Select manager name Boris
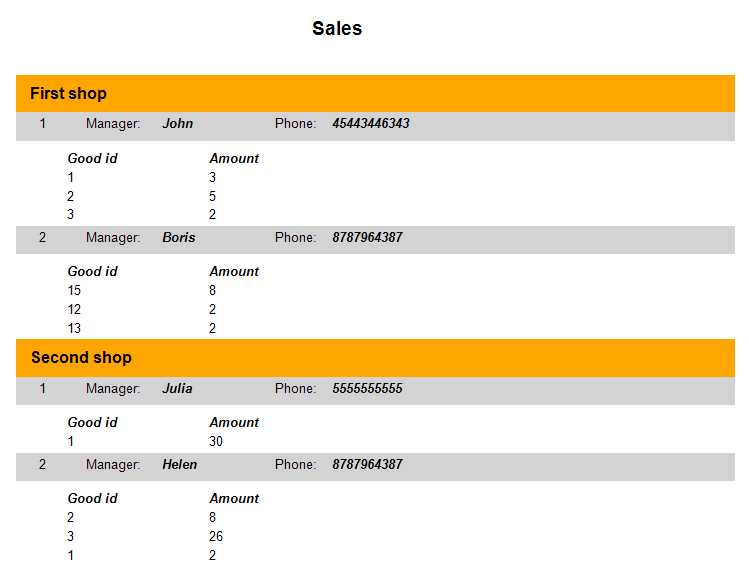The width and height of the screenshot is (749, 574). 179,238
